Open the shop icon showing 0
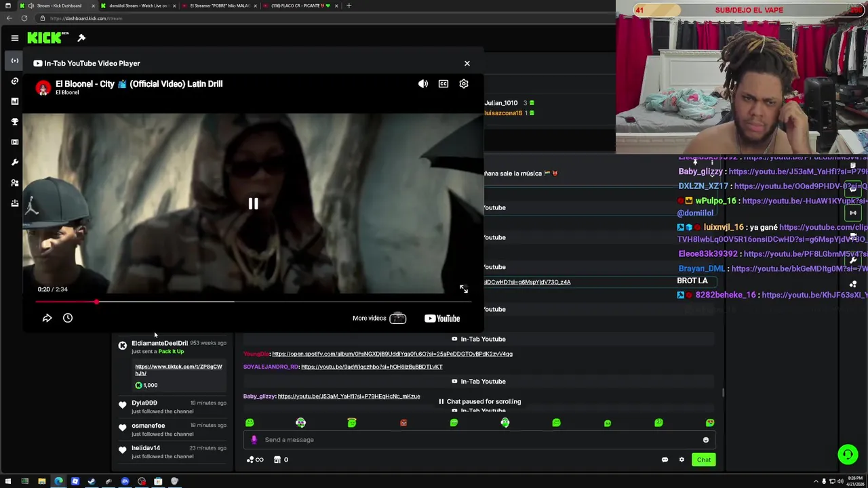The width and height of the screenshot is (868, 488). [x=281, y=460]
